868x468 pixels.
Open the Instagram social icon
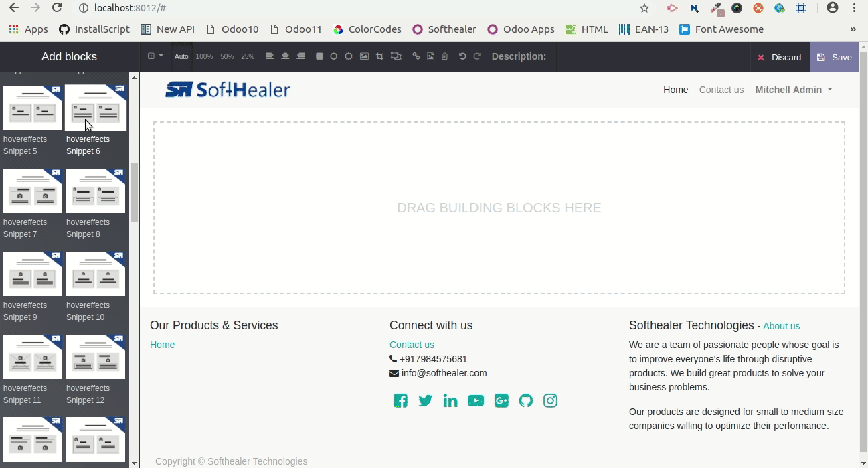click(x=550, y=401)
